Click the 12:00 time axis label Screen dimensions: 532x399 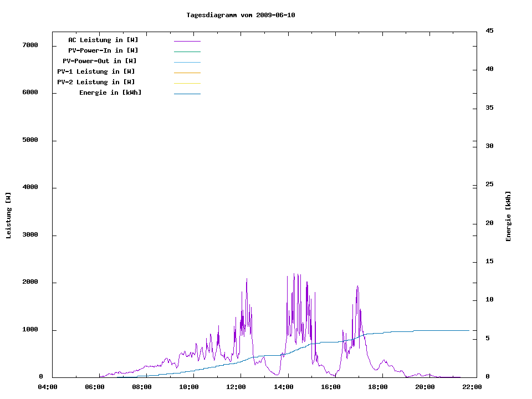coord(237,387)
